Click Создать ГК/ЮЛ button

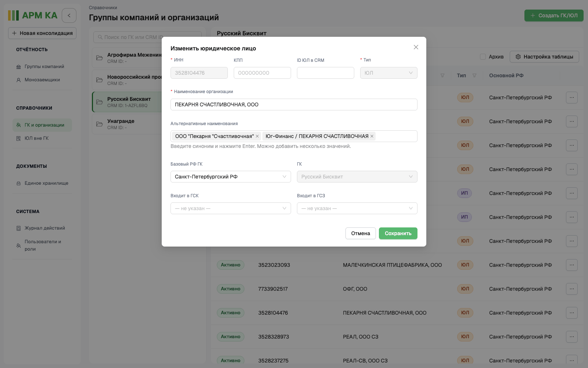pos(554,15)
